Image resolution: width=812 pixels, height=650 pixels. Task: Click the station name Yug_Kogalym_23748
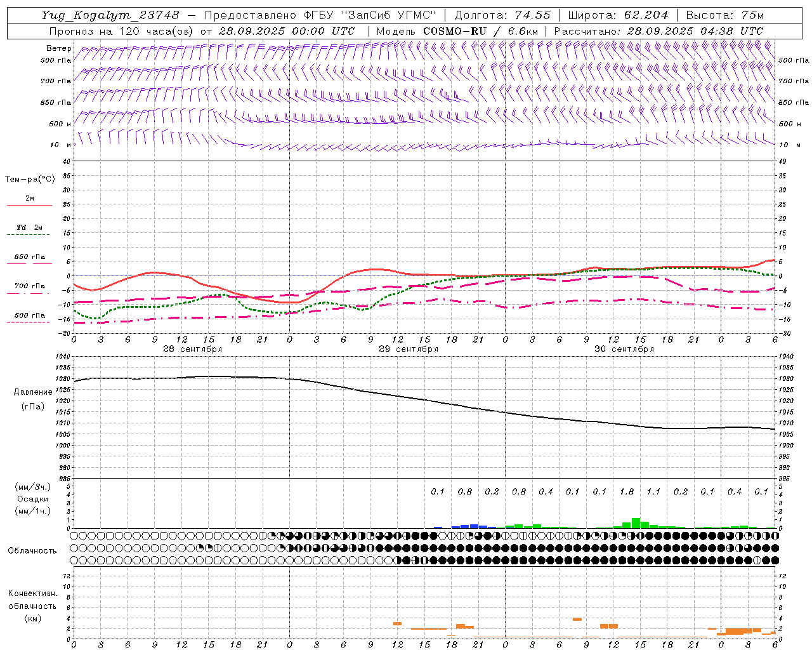tap(110, 15)
